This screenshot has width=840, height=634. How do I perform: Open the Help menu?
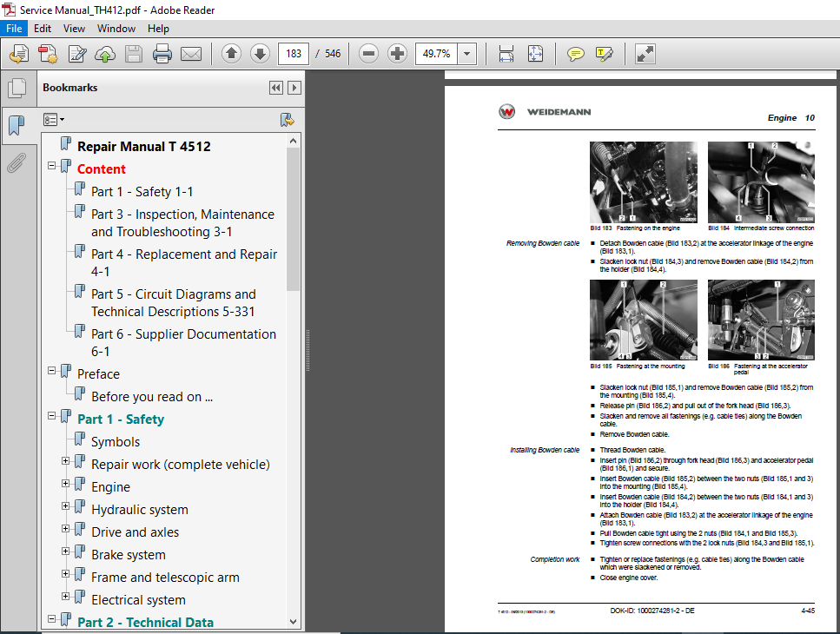(158, 29)
